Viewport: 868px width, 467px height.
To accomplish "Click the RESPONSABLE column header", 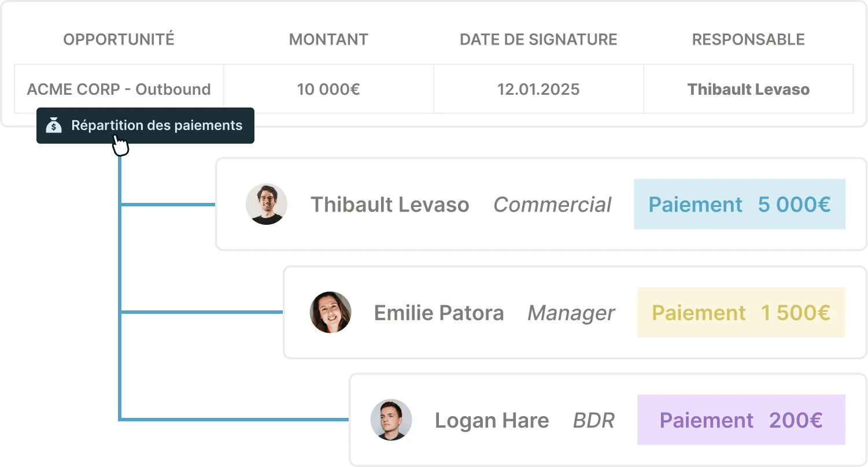I will pos(748,39).
